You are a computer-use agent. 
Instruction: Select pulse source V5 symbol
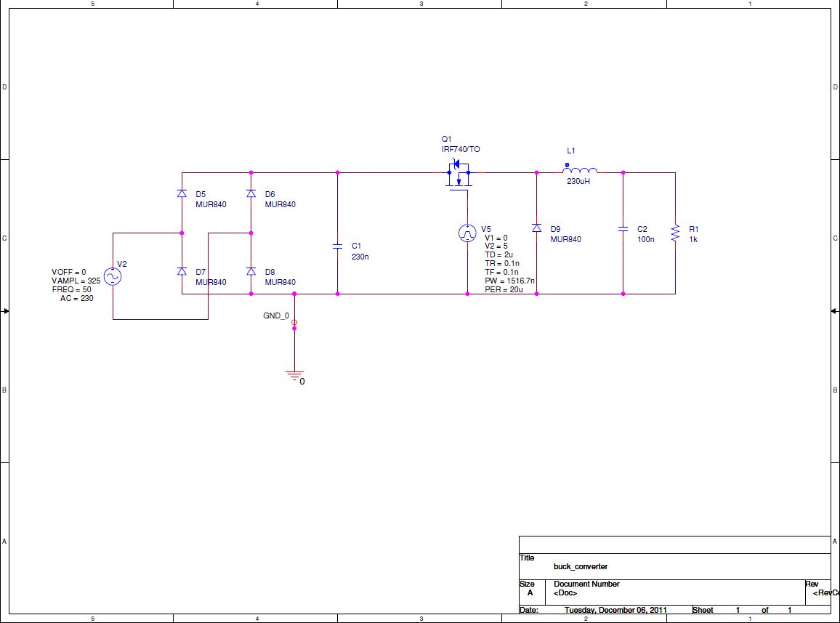[468, 233]
